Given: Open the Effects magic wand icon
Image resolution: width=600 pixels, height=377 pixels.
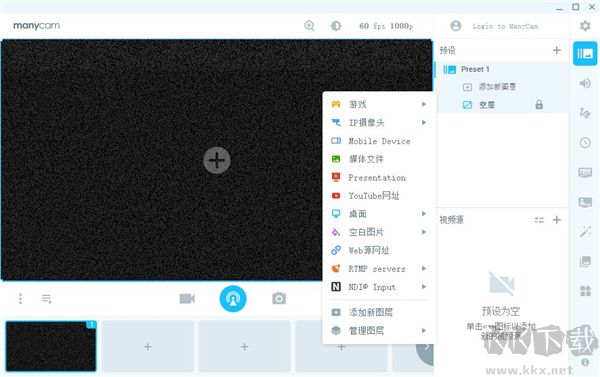Looking at the screenshot, I should (x=585, y=232).
